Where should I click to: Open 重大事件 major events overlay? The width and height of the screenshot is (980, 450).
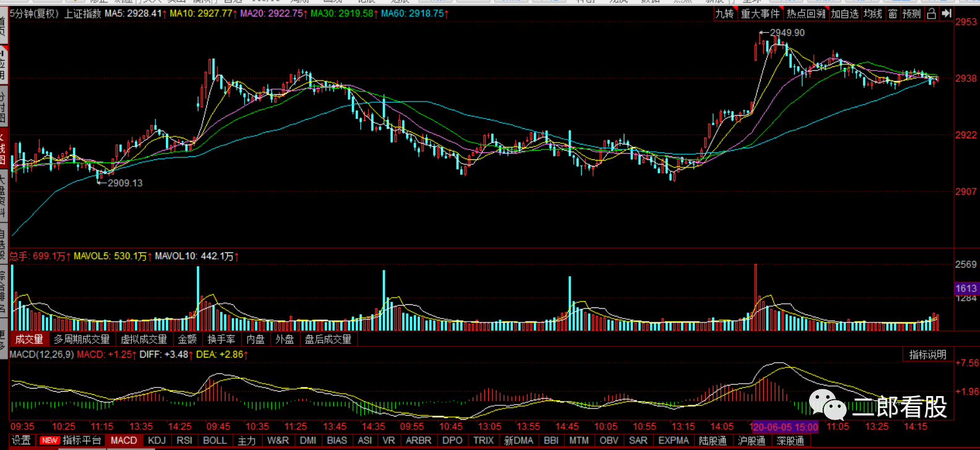(x=760, y=14)
